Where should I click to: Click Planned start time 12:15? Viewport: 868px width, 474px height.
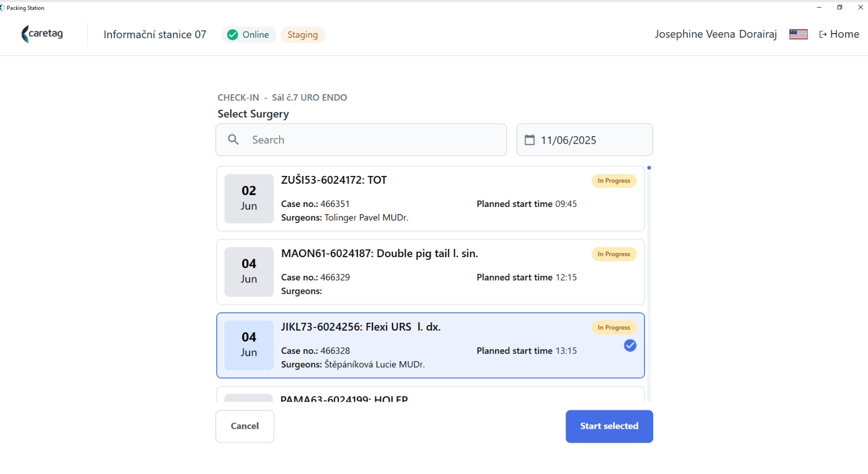[x=526, y=277]
